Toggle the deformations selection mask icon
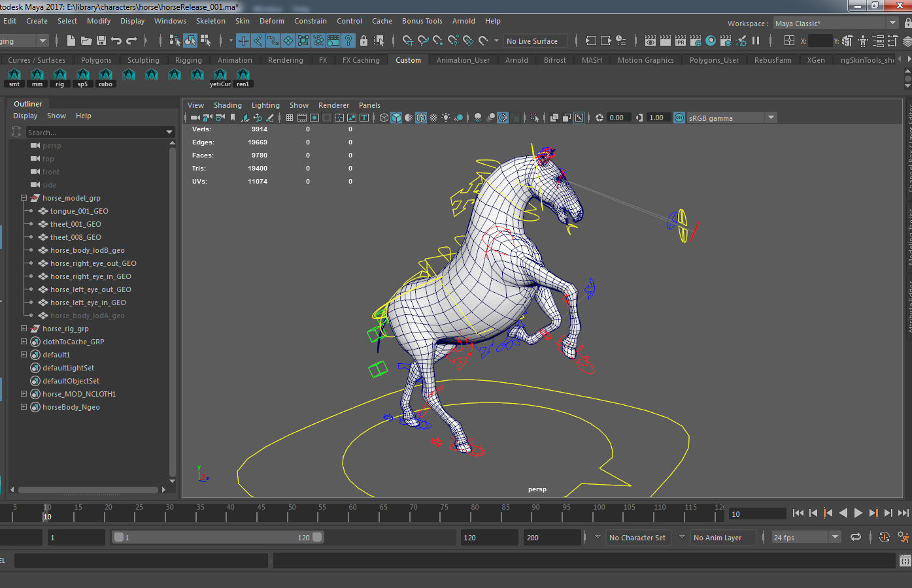This screenshot has width=912, height=588. (x=303, y=41)
